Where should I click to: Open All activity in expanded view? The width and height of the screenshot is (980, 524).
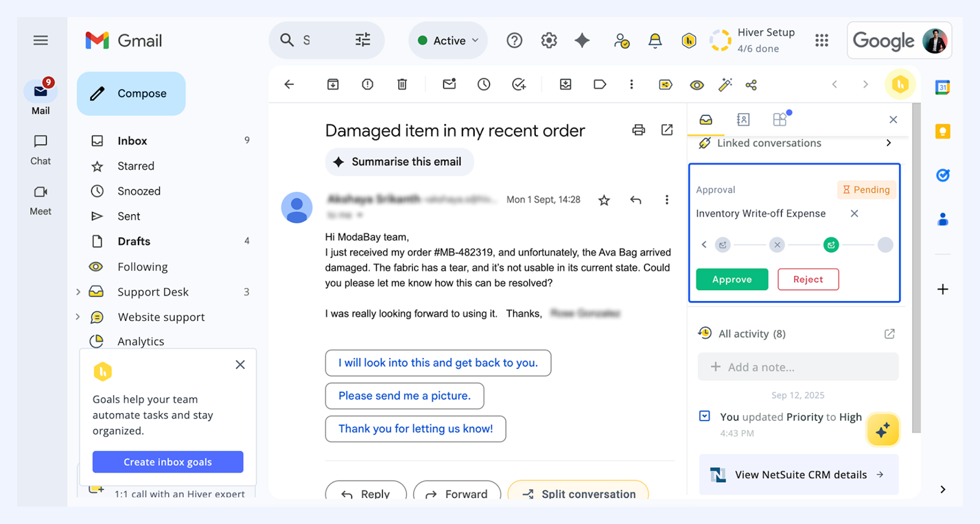889,334
